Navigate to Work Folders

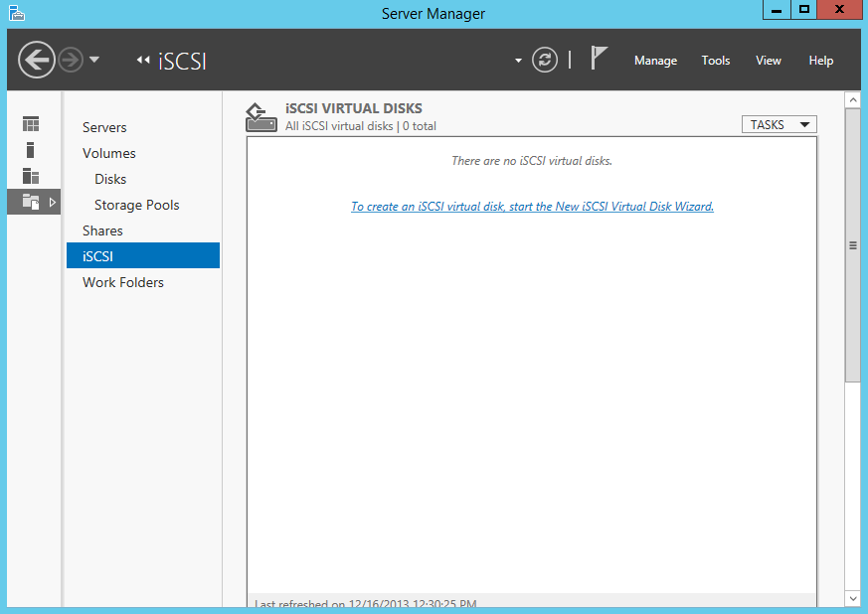pos(123,282)
